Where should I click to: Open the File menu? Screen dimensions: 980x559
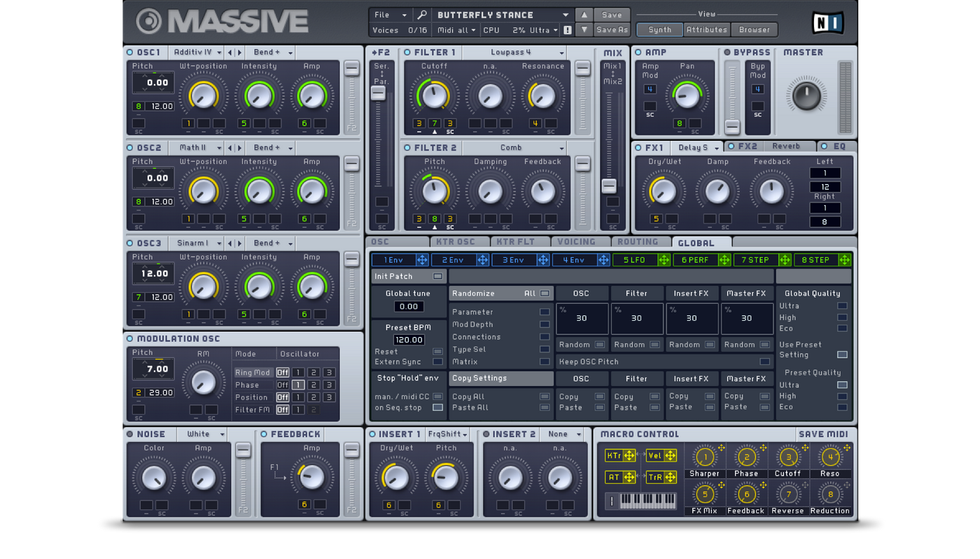(x=390, y=15)
